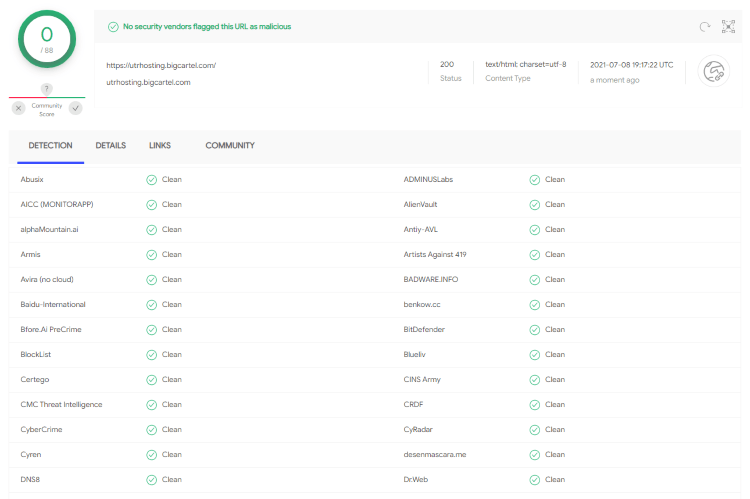Click the reanalyze refresh icon
750x499 pixels.
click(x=704, y=27)
